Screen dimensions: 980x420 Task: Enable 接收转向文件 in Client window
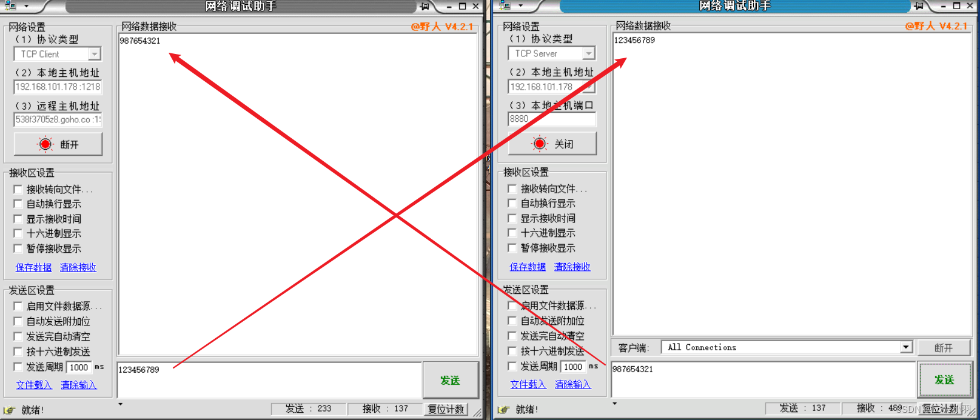click(x=18, y=189)
